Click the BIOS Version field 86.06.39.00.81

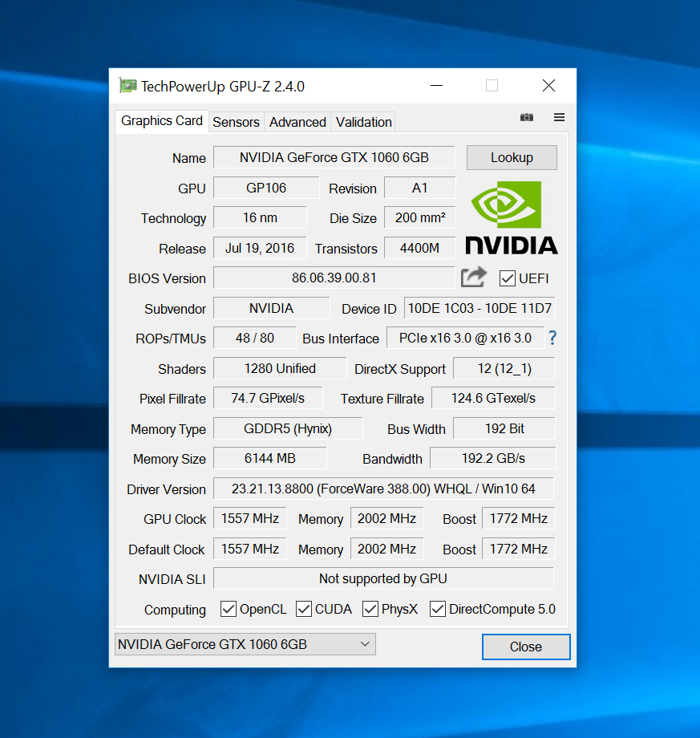334,278
